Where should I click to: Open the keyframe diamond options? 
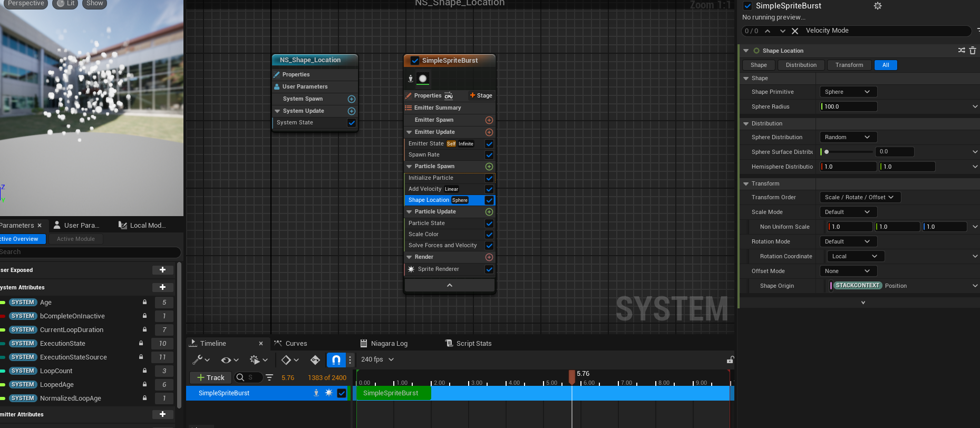click(290, 360)
